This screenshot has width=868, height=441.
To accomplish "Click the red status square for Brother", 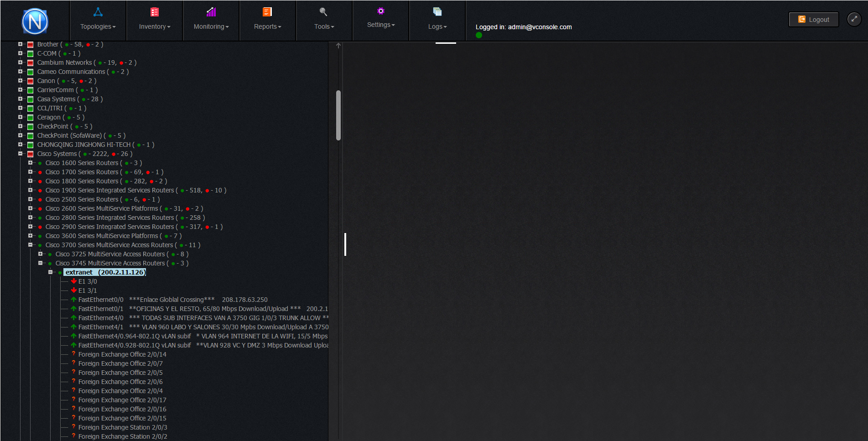I will tap(31, 45).
